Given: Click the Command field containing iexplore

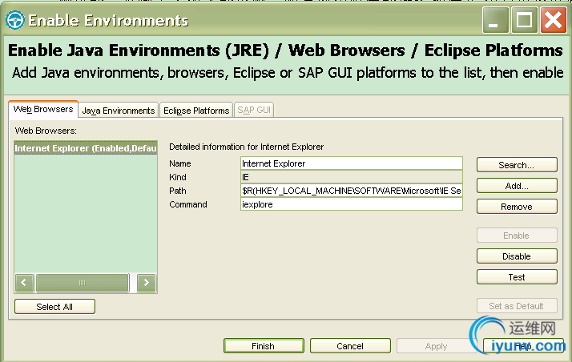Looking at the screenshot, I should pyautogui.click(x=351, y=204).
